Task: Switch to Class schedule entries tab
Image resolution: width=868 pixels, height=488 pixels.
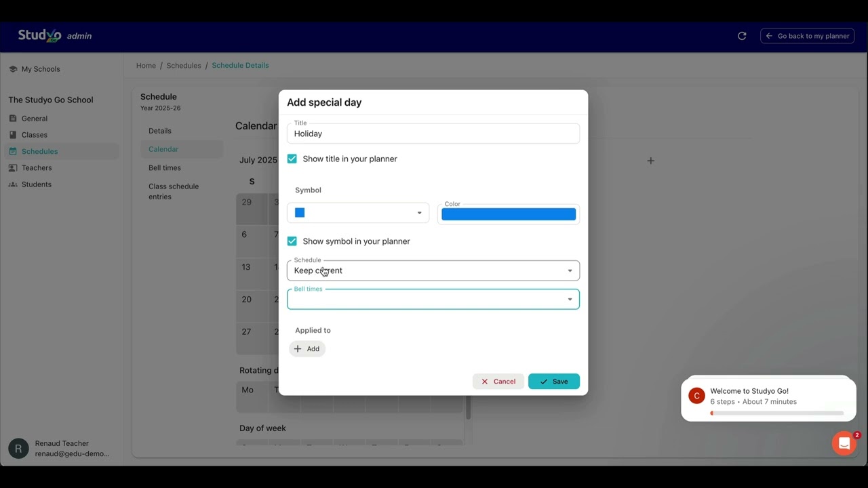Action: pyautogui.click(x=174, y=191)
